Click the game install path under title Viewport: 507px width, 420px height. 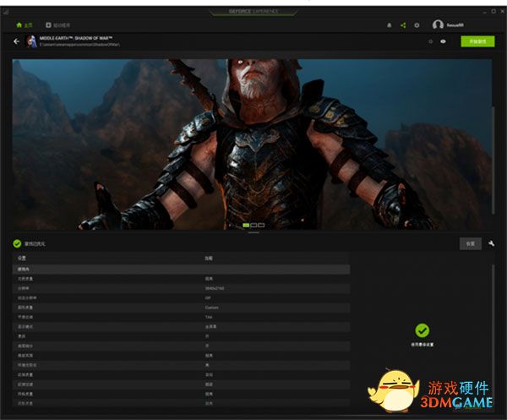point(79,45)
